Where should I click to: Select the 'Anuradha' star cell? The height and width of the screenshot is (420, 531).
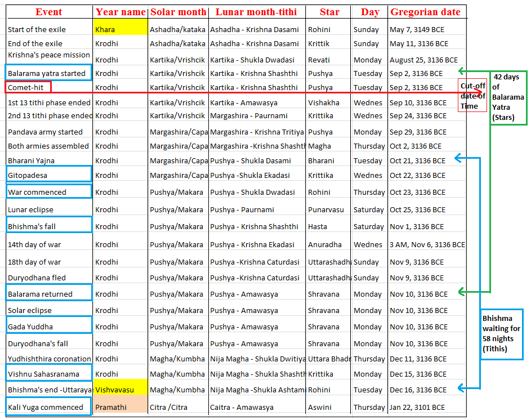pos(325,244)
